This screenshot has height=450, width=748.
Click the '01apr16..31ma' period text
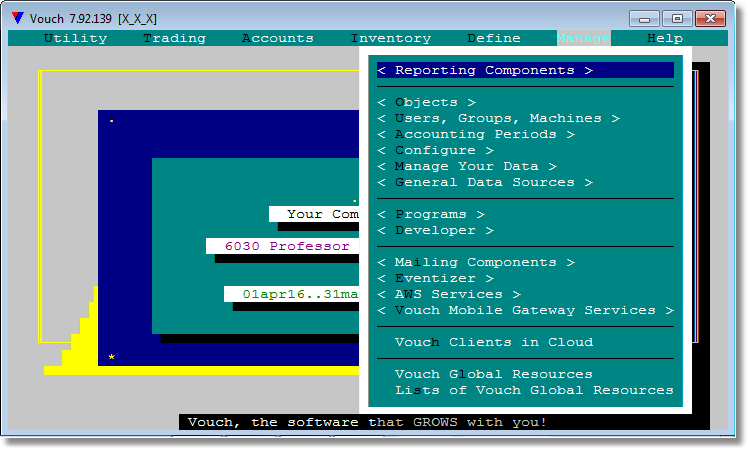pyautogui.click(x=300, y=294)
